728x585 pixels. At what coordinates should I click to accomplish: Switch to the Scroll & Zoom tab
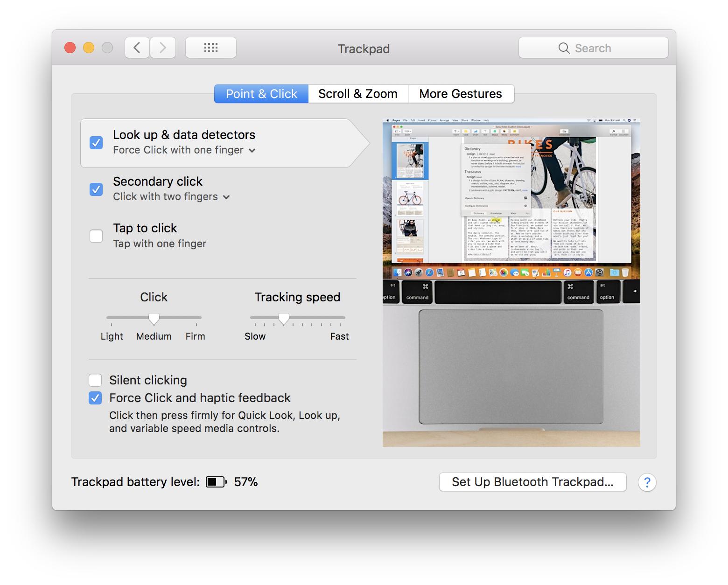[358, 94]
